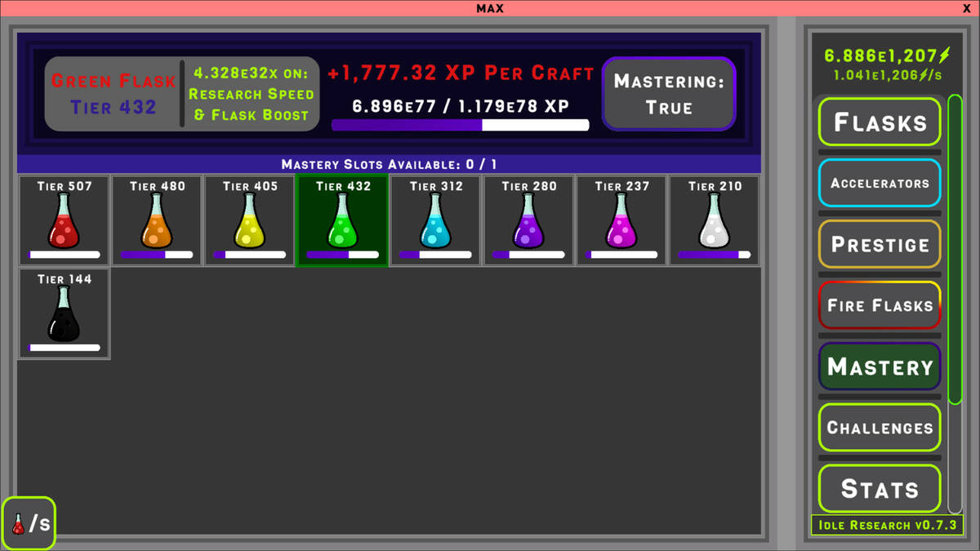Screen dimensions: 980x551
Task: Click the mastery XP progress bar
Action: (460, 125)
